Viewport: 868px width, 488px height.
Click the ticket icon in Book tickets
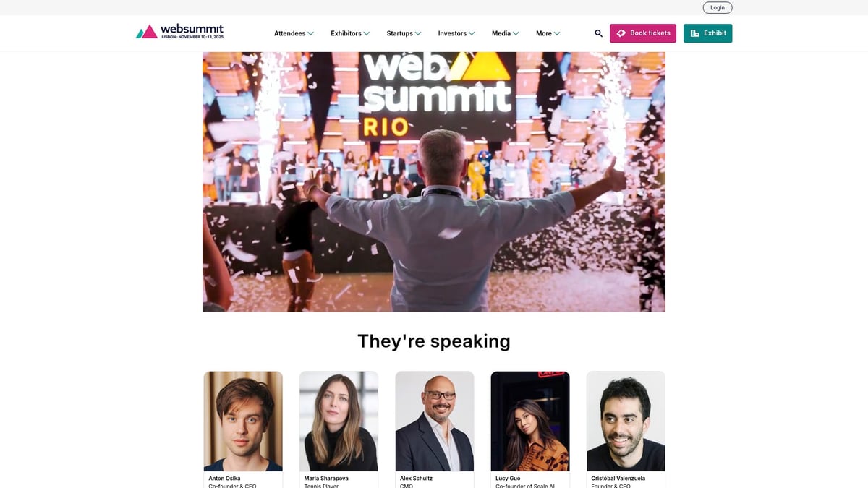(621, 33)
